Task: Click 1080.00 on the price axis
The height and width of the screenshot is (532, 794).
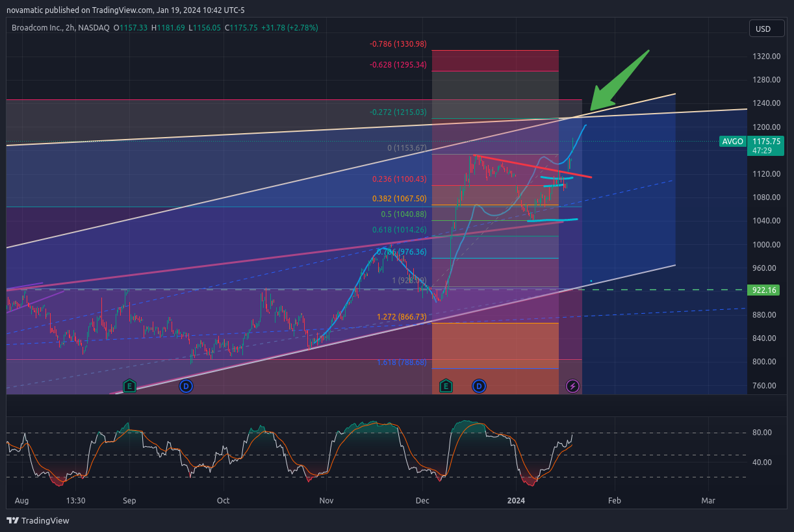Action: 767,197
